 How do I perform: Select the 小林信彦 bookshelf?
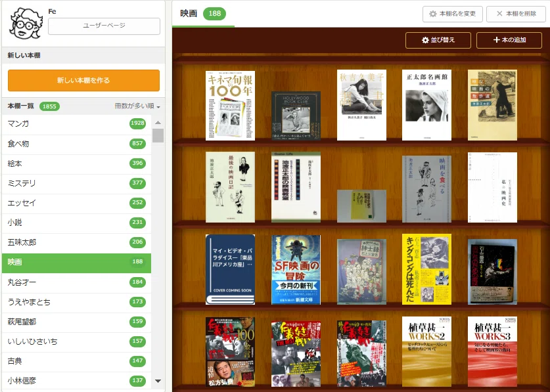tap(76, 380)
